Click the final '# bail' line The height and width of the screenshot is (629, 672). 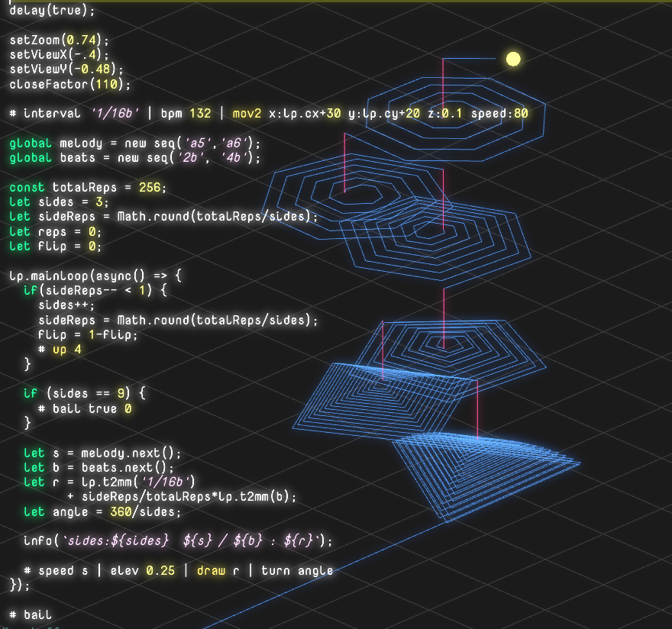click(x=31, y=614)
